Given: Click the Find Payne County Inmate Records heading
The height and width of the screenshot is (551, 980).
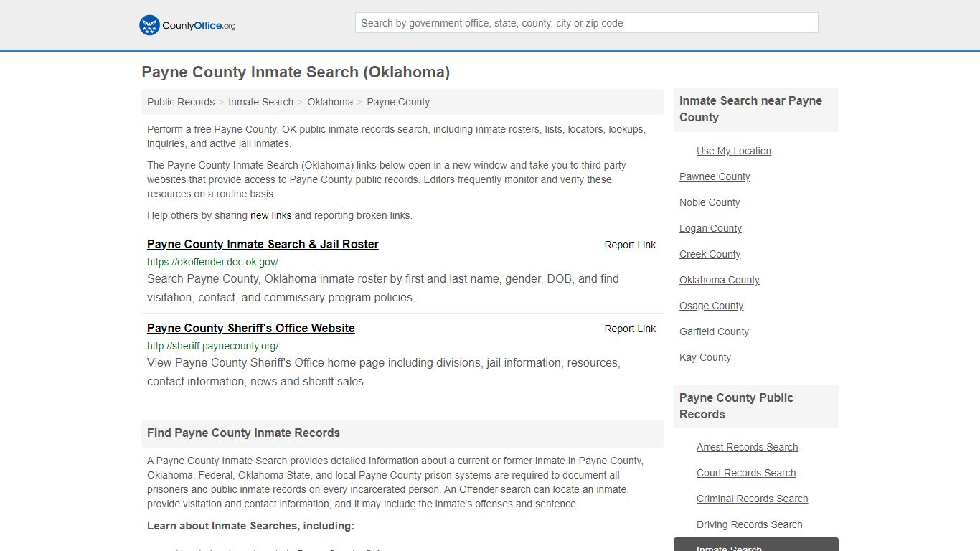Looking at the screenshot, I should click(x=243, y=433).
